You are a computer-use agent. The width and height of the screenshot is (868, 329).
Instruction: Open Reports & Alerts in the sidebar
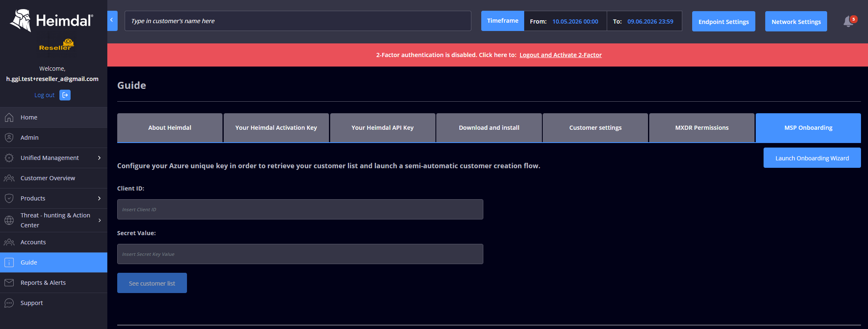pos(54,283)
